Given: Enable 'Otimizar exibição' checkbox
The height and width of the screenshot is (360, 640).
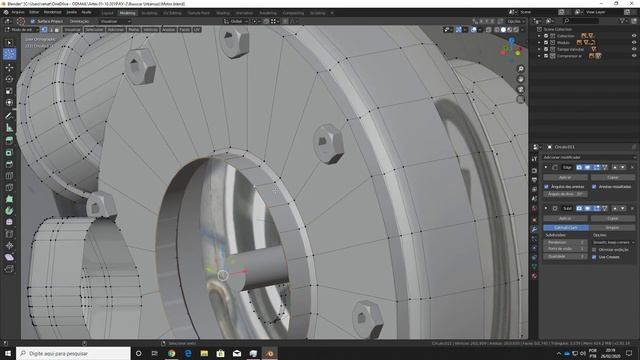Looking at the screenshot, I should coord(594,249).
